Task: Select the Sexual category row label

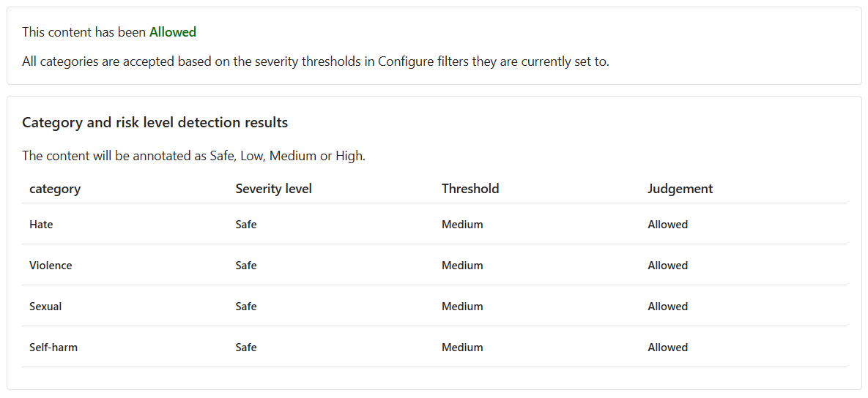Action: coord(45,307)
